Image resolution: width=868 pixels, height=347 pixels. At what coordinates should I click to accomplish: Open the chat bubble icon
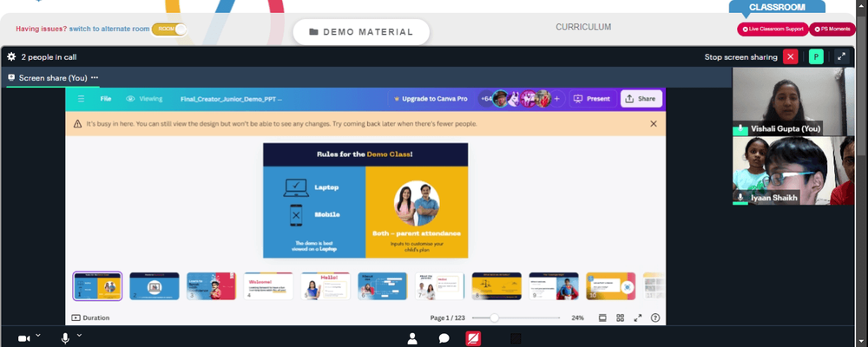pos(444,338)
